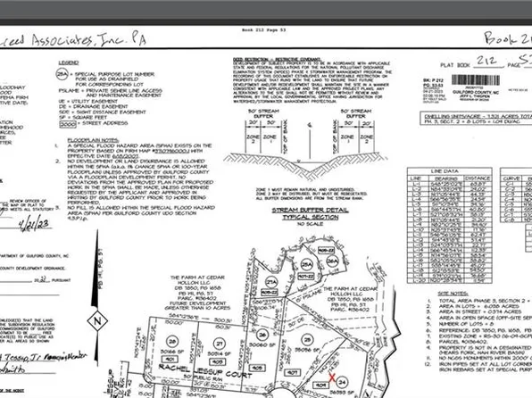This screenshot has height=398, width=532.
Task: Click the RACHEL JESSUP COURT street label
Action: [205, 370]
